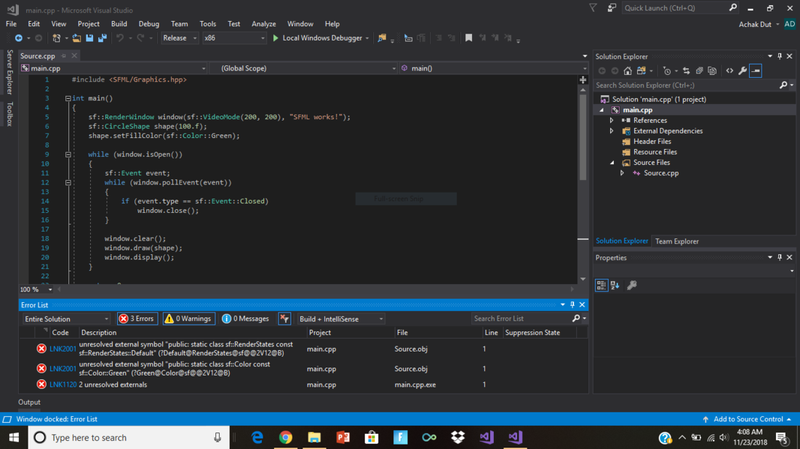The height and width of the screenshot is (449, 800).
Task: Open the Analyze menu
Action: pos(264,24)
